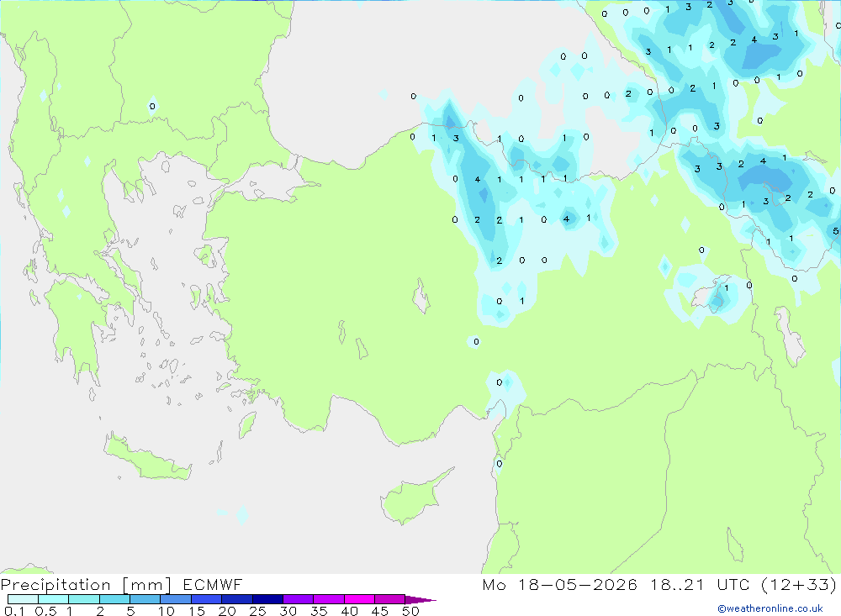This screenshot has height=616, width=841.
Task: Click the 0.5–1 mm legend swatch
Action: click(x=53, y=599)
